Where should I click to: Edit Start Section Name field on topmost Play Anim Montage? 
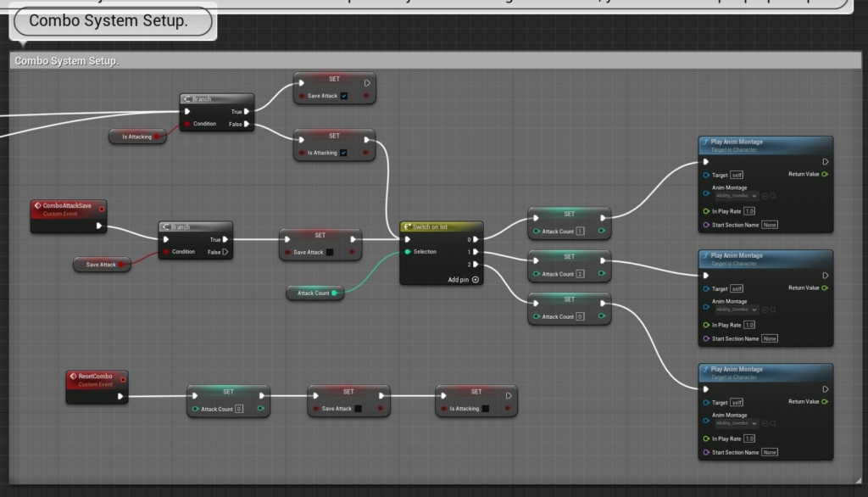770,225
